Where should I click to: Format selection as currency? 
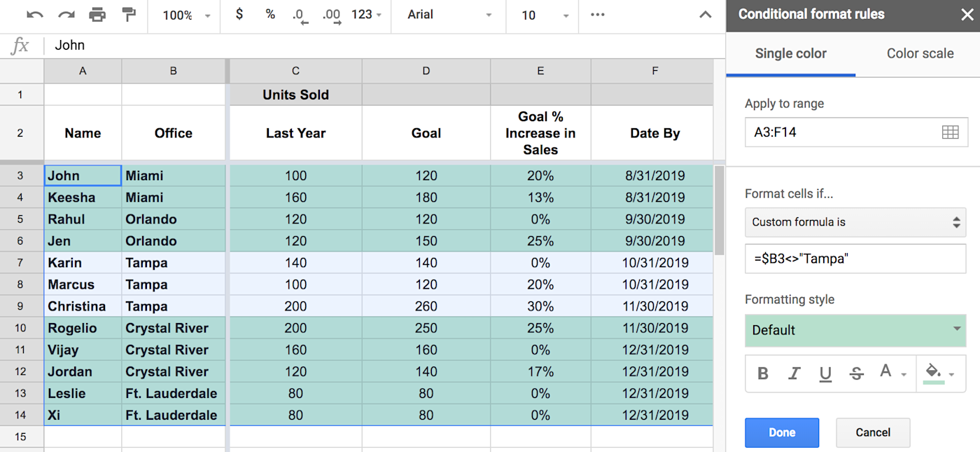click(x=238, y=14)
